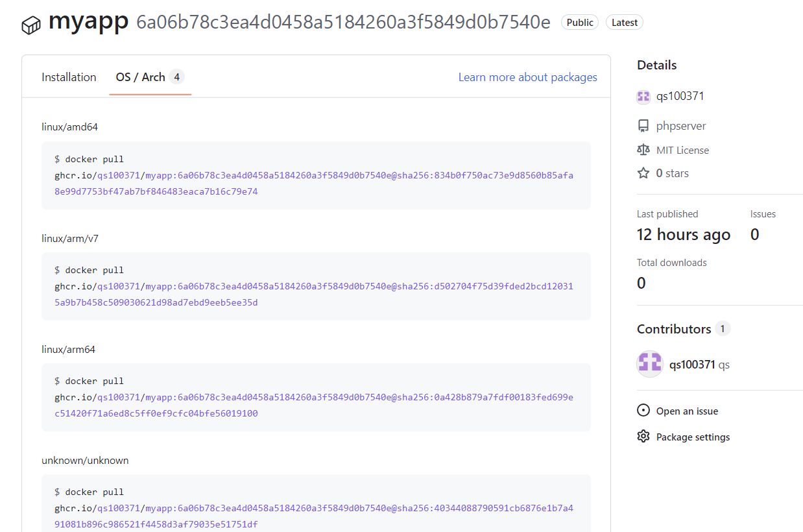Click the linux/amd64 heading
The width and height of the screenshot is (803, 532).
[x=69, y=127]
